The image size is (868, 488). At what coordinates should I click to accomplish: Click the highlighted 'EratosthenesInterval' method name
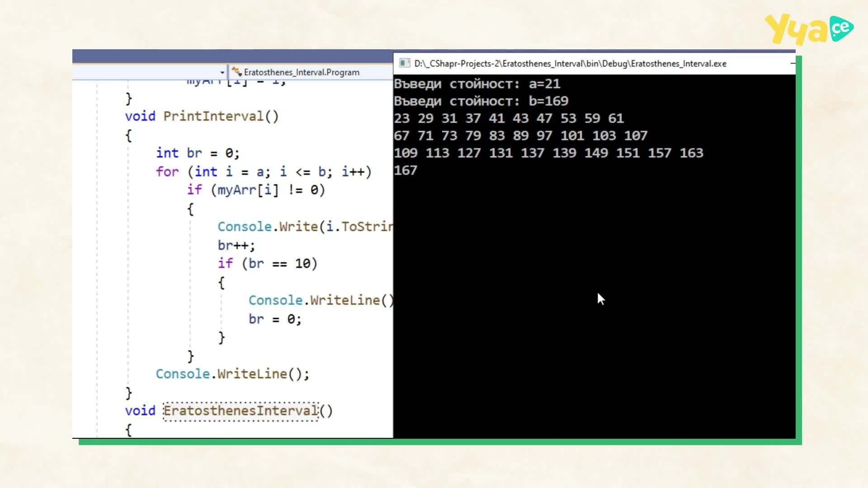coord(241,411)
